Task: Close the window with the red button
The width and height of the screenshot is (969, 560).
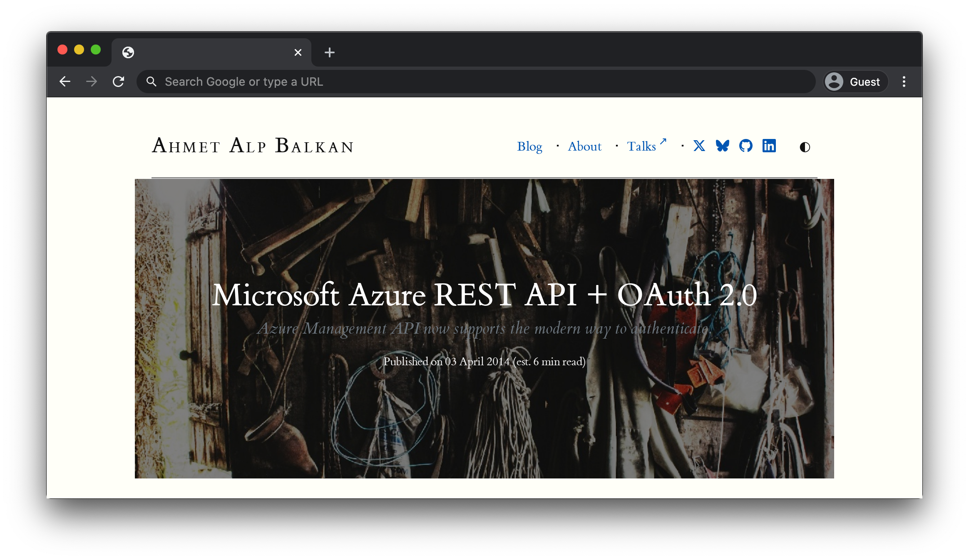Action: [62, 50]
